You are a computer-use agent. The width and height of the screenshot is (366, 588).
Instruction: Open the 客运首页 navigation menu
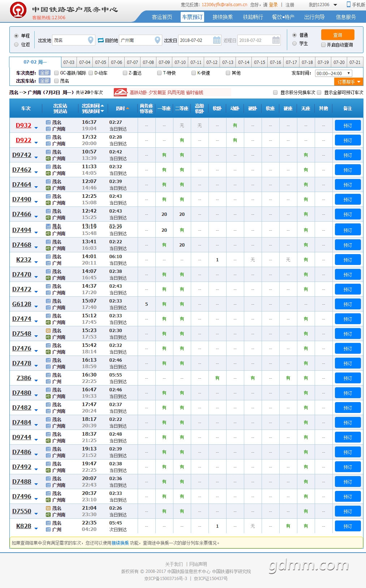(x=162, y=17)
